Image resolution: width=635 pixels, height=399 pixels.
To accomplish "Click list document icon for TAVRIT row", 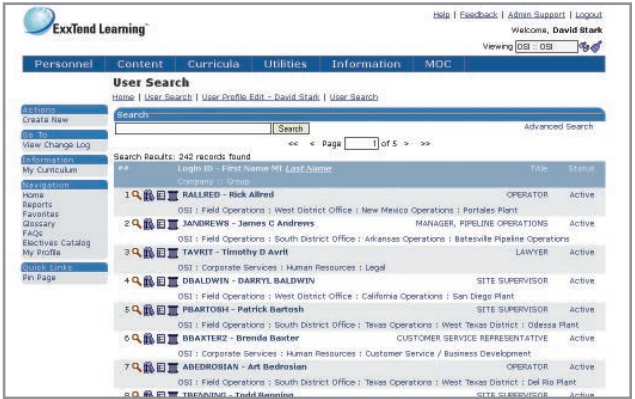I will pos(161,253).
